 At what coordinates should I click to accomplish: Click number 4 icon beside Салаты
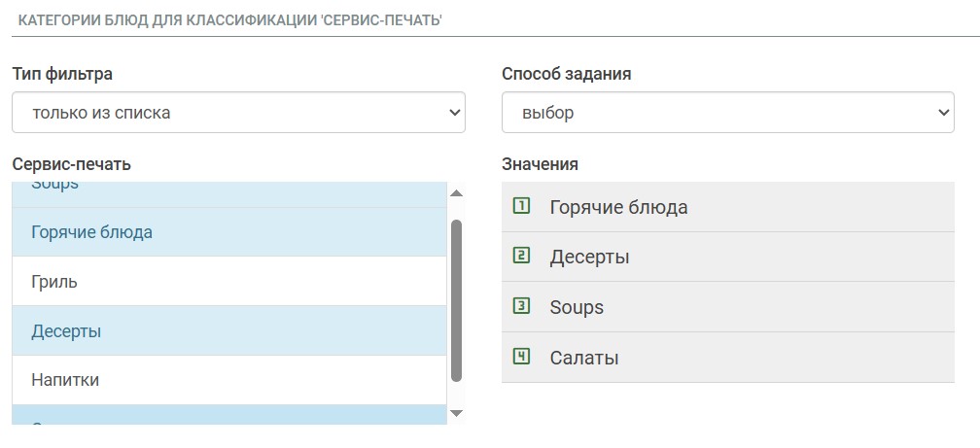tap(521, 357)
